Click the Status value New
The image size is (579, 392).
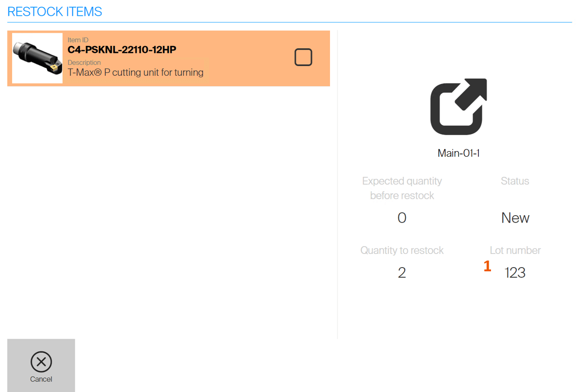click(x=515, y=218)
